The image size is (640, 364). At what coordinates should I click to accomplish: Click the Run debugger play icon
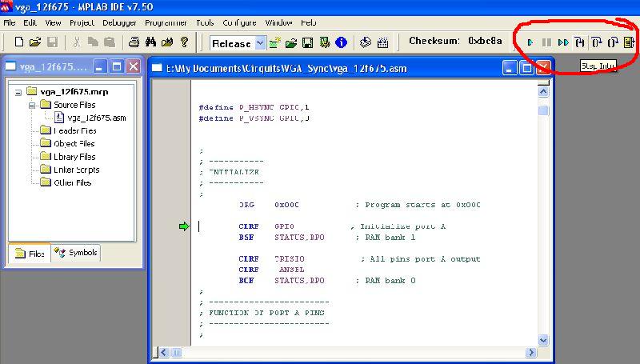(x=530, y=42)
